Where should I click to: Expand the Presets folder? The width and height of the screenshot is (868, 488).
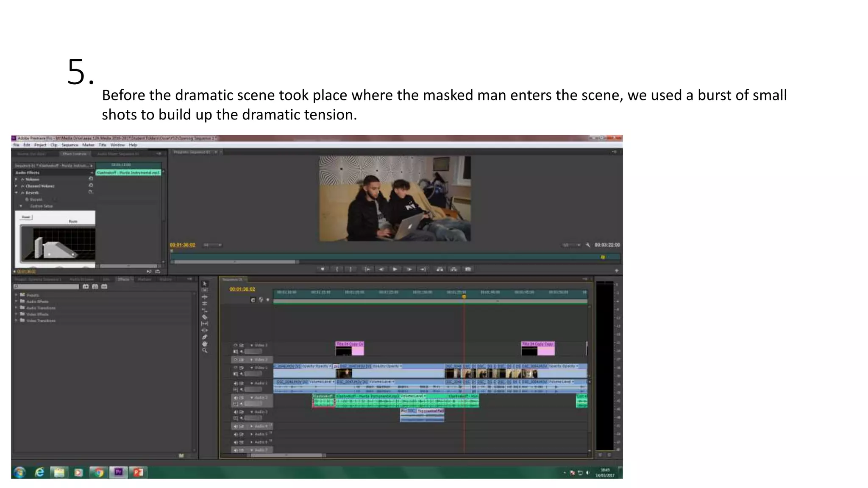point(17,295)
